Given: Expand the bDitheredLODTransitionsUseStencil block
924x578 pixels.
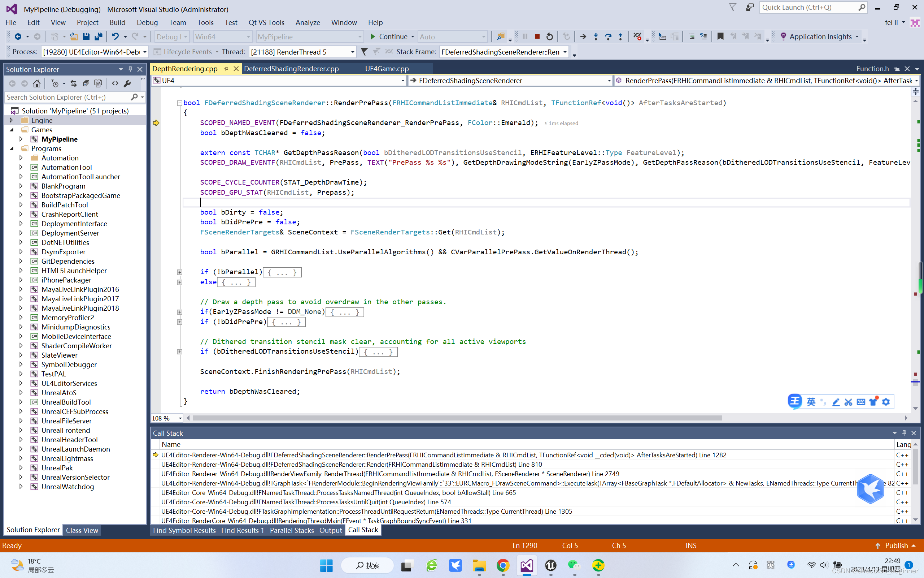Looking at the screenshot, I should click(179, 352).
